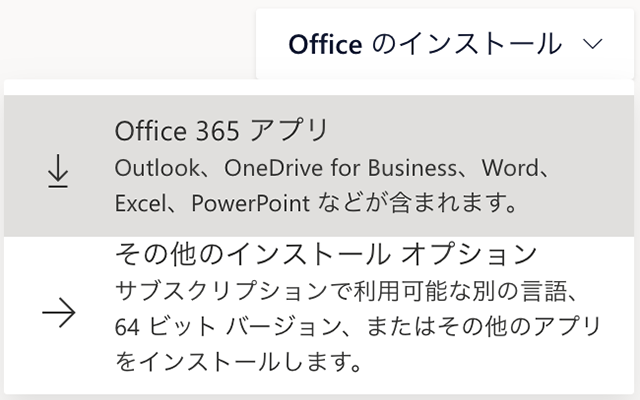Click the その他のインストール オプション heading
Viewport: 640px width, 400px height.
[x=327, y=253]
